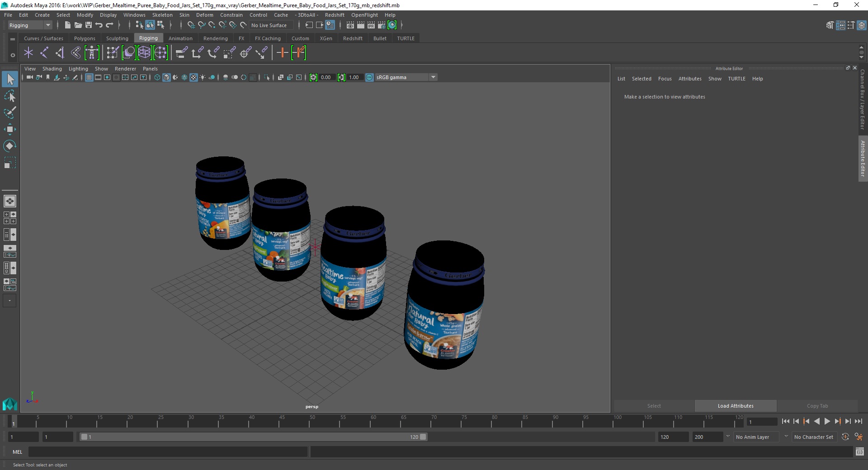The image size is (868, 470).
Task: Open the Human IK shelf icon
Action: tap(92, 53)
